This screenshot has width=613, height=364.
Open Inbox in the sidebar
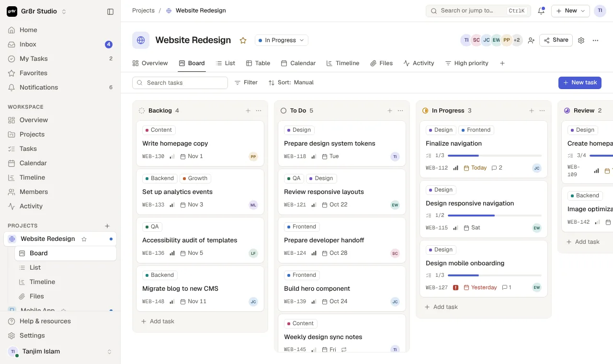(x=60, y=45)
